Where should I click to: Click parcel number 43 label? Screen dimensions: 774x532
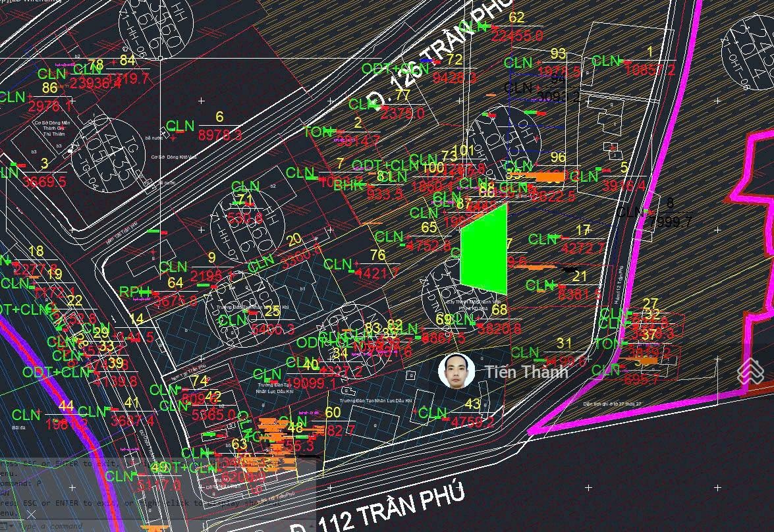tap(472, 404)
